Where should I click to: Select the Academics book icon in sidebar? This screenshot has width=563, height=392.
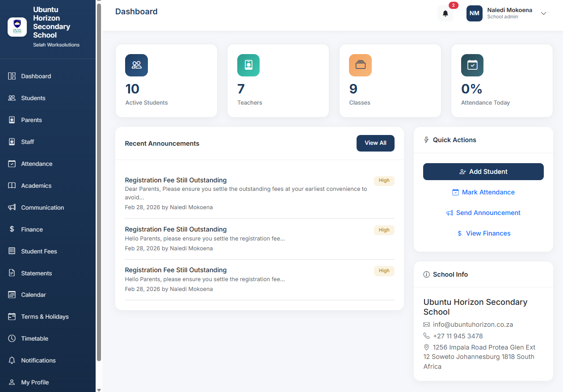tap(11, 185)
